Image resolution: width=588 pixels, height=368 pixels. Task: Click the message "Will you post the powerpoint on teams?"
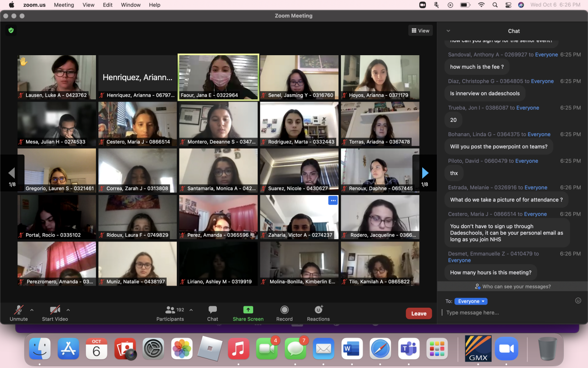tap(499, 147)
